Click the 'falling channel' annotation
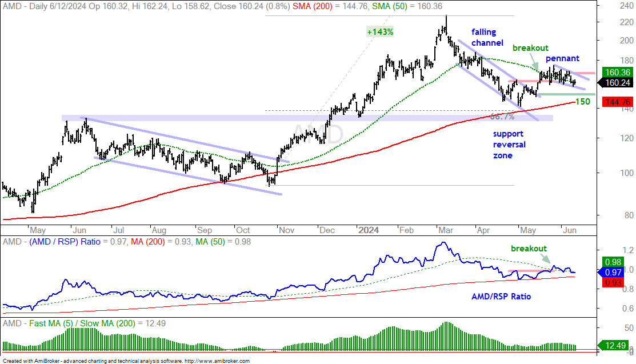 click(487, 37)
